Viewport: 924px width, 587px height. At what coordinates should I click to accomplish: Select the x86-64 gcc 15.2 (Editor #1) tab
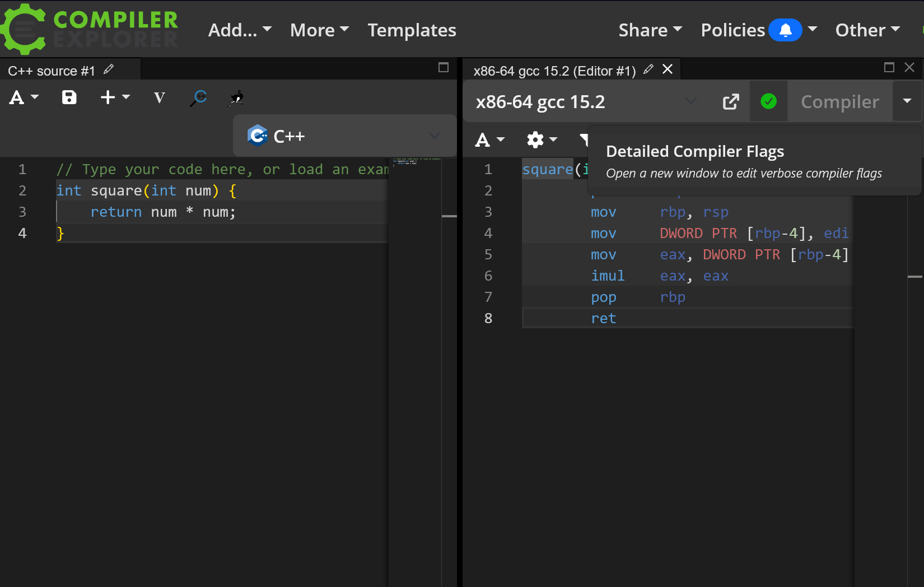(x=554, y=71)
